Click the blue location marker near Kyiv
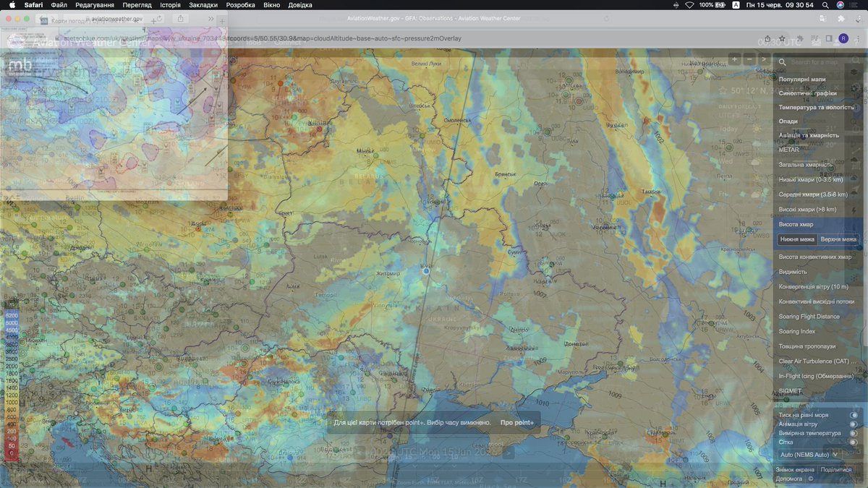The image size is (868, 488). [427, 271]
